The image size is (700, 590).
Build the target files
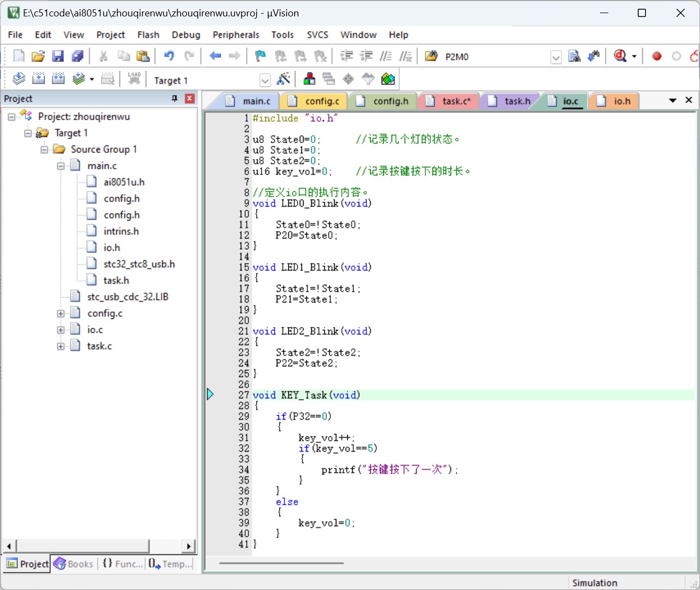click(x=38, y=79)
